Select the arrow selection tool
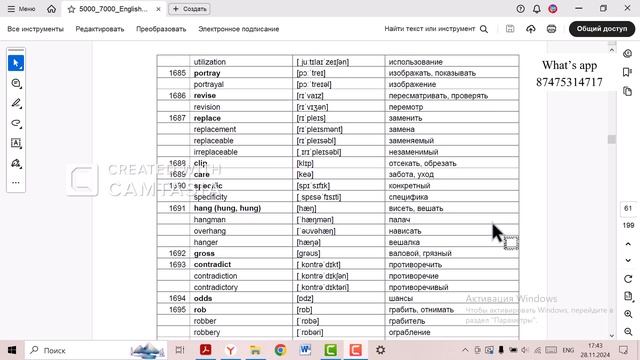The height and width of the screenshot is (360, 640). pos(16,63)
